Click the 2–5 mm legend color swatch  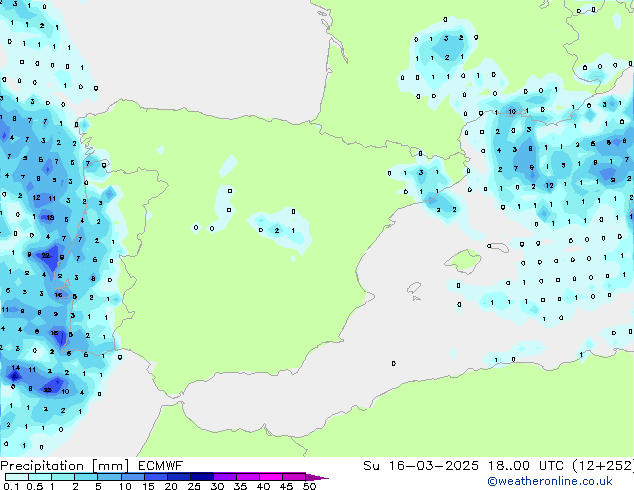(x=86, y=477)
